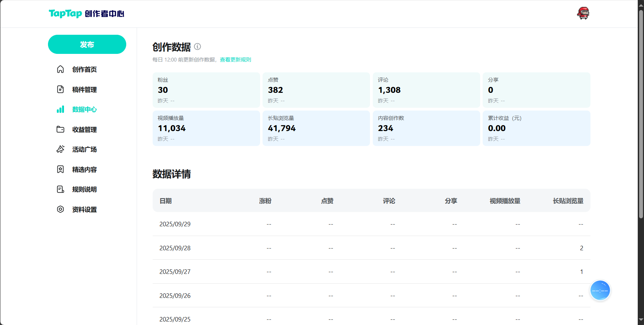
Task: Click the bar chart icon for 数据中心
Action: click(61, 109)
